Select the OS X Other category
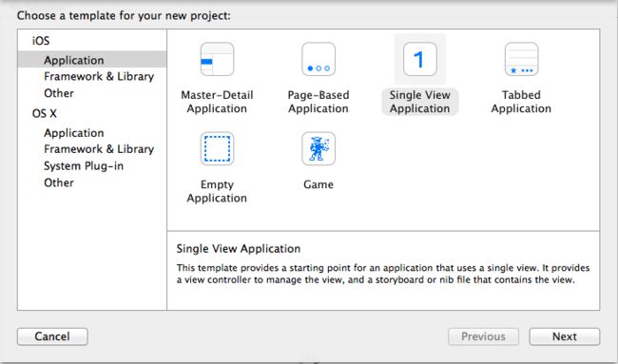Screen dimensions: 618x364 (59, 182)
